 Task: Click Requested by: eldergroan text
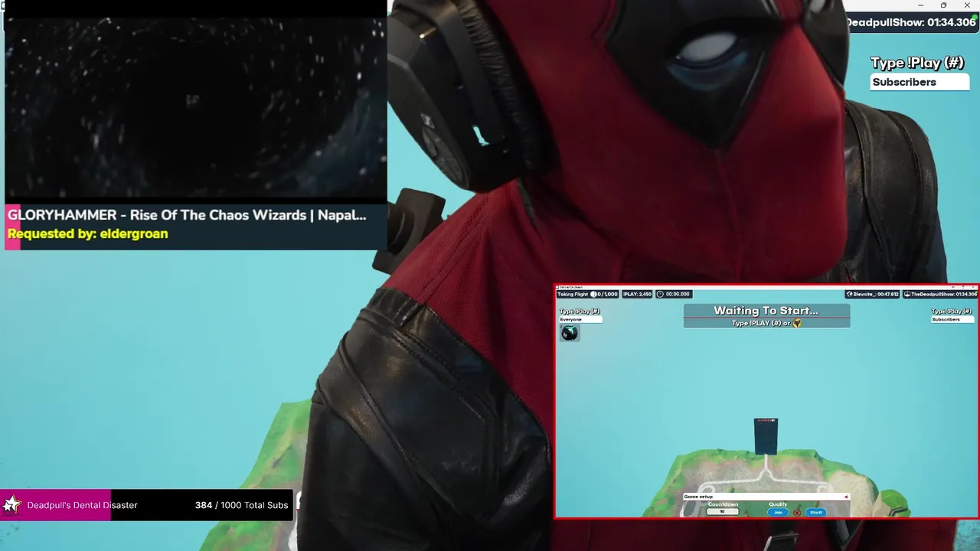pos(88,233)
